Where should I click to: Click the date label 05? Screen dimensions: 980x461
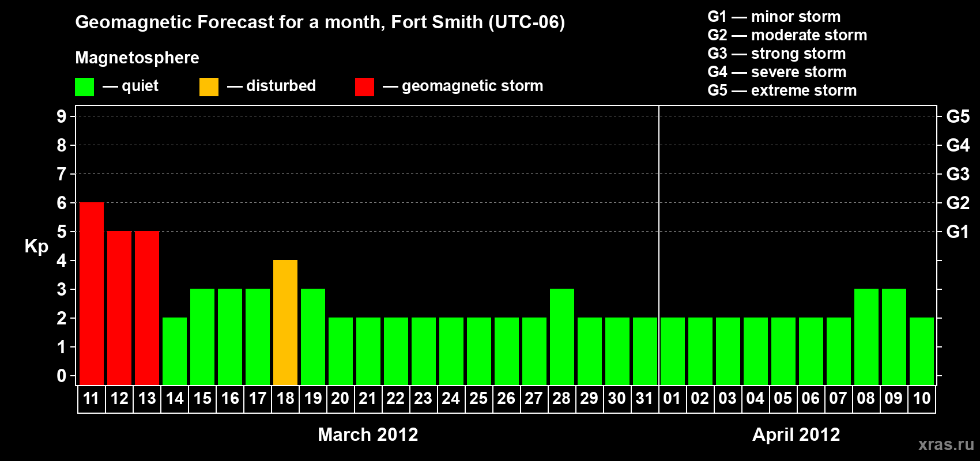[x=783, y=398]
